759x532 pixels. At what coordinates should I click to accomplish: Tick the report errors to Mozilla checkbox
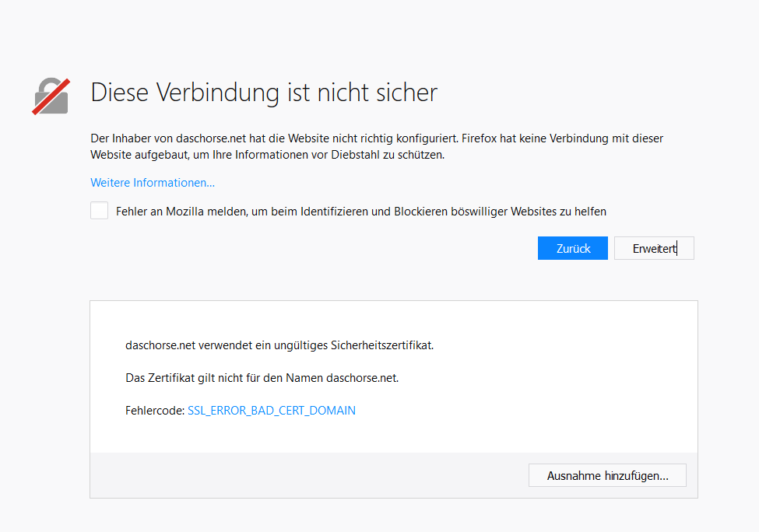(99, 211)
